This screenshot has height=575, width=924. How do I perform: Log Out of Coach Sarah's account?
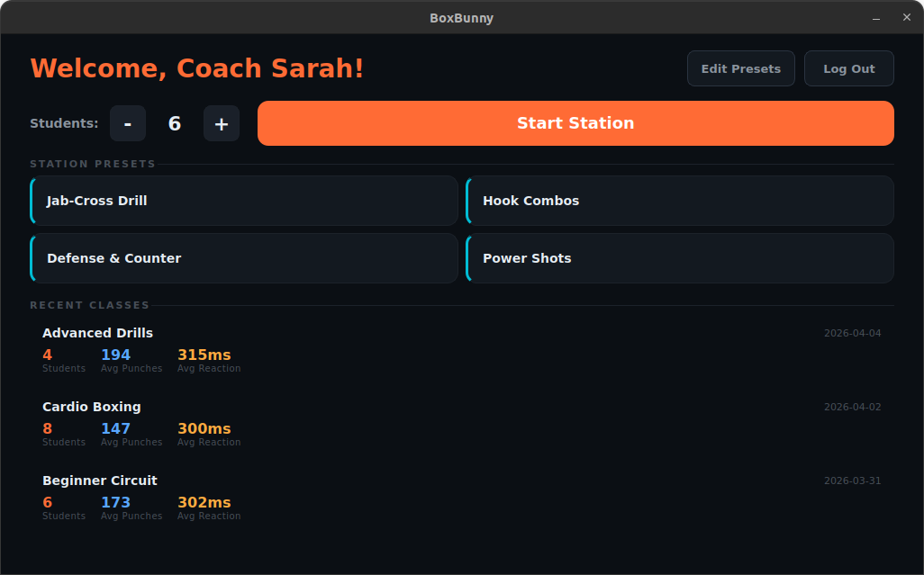pyautogui.click(x=847, y=67)
